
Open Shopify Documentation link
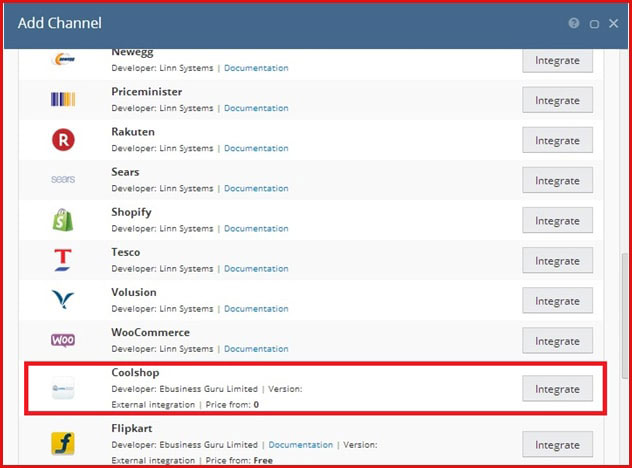tap(256, 229)
